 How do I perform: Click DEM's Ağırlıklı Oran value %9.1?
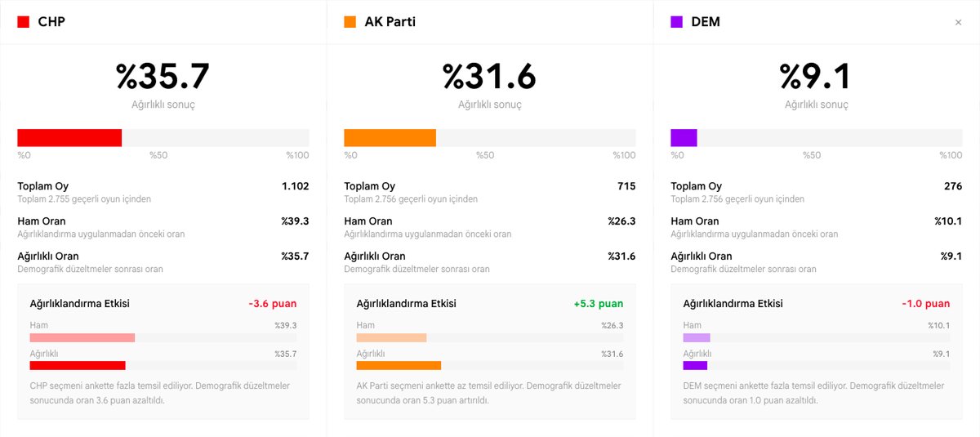pos(951,256)
